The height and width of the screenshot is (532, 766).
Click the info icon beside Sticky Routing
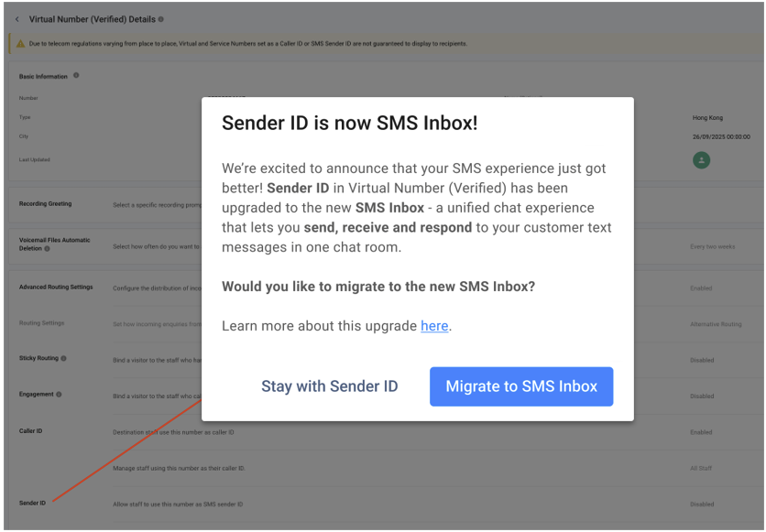tap(63, 358)
